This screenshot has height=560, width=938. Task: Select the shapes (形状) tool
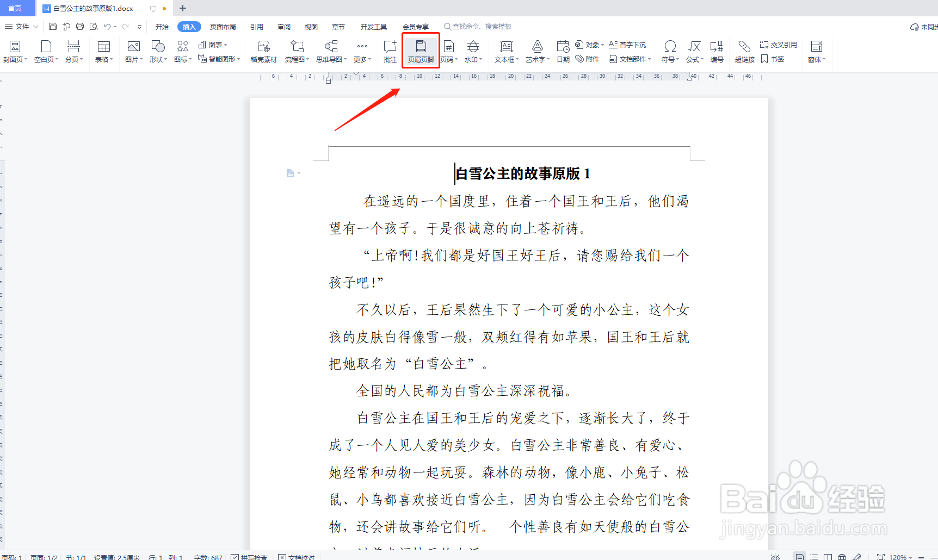pyautogui.click(x=158, y=52)
